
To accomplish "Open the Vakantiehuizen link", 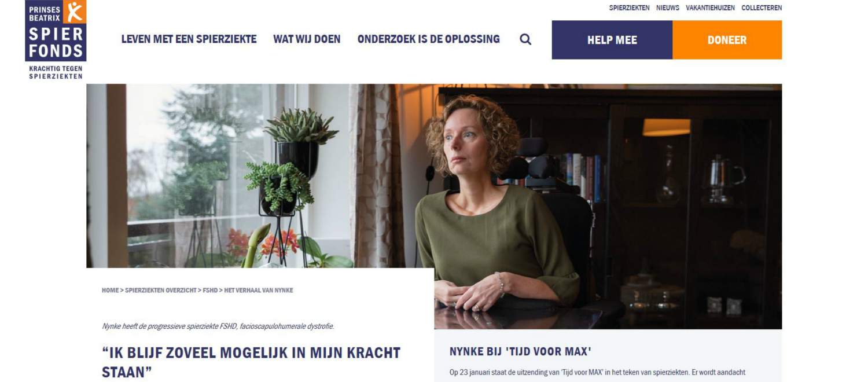I will [710, 8].
